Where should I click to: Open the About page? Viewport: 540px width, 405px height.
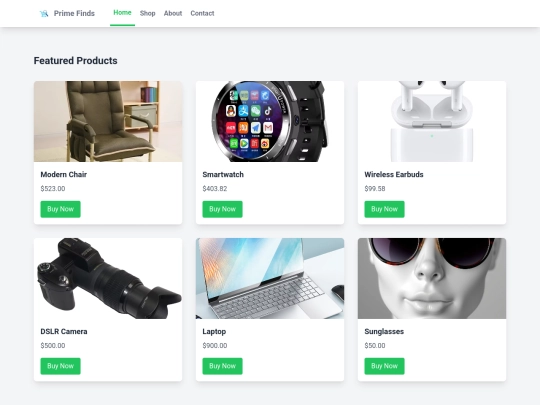point(173,13)
